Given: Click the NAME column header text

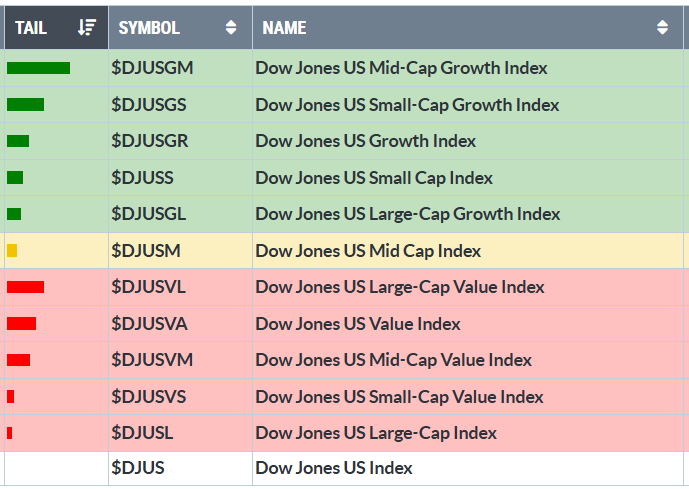Looking at the screenshot, I should 284,28.
